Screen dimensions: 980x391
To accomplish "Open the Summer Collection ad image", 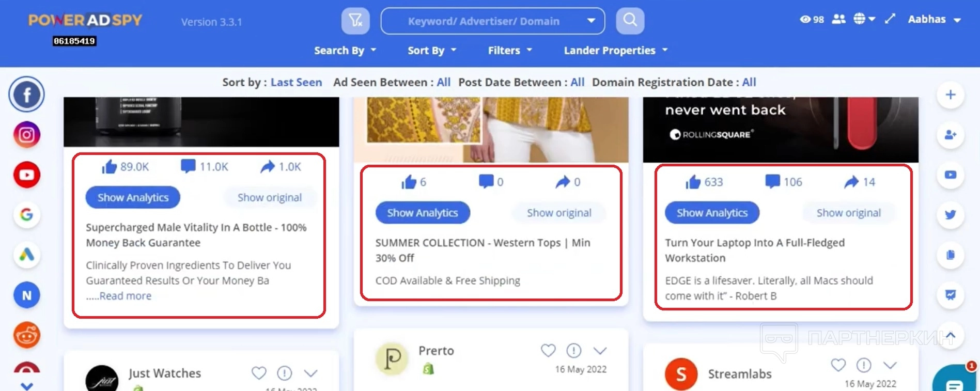I will [x=491, y=130].
